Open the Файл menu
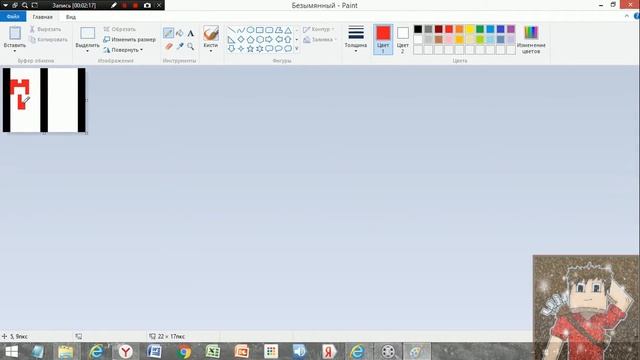640x360 pixels. [13, 17]
